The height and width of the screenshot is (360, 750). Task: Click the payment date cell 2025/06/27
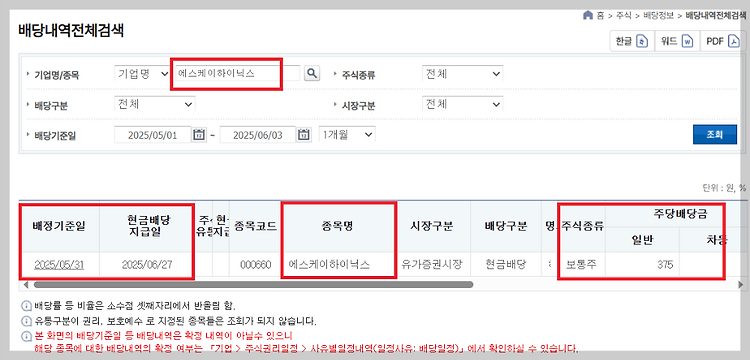click(147, 264)
